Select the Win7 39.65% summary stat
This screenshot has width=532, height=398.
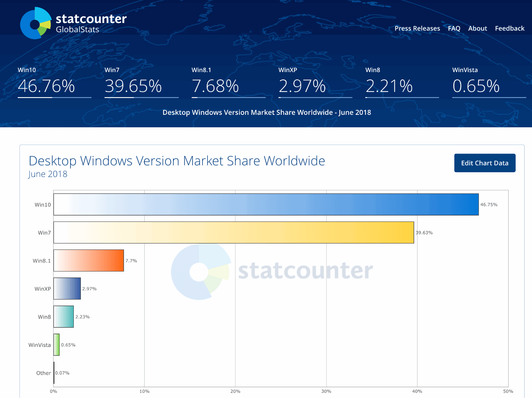coord(133,85)
